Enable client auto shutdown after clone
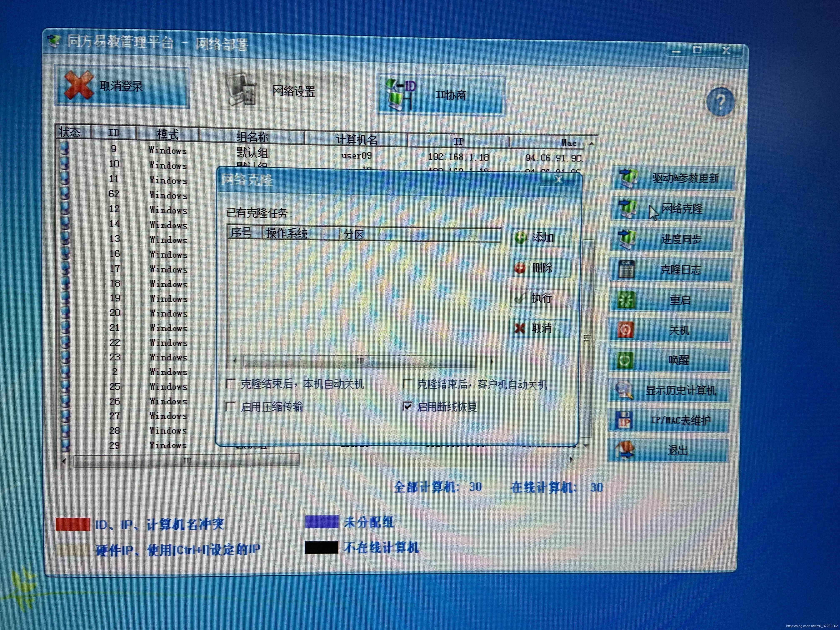This screenshot has width=840, height=630. pyautogui.click(x=407, y=384)
